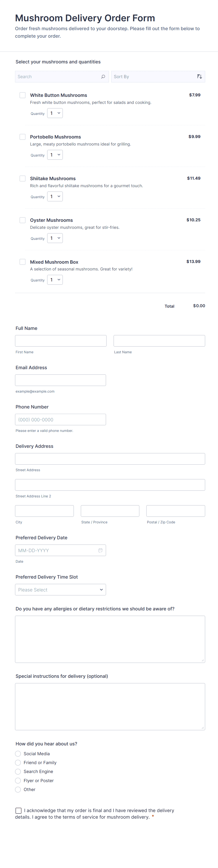The width and height of the screenshot is (218, 868).
Task: Click the search magnifier icon
Action: click(103, 77)
